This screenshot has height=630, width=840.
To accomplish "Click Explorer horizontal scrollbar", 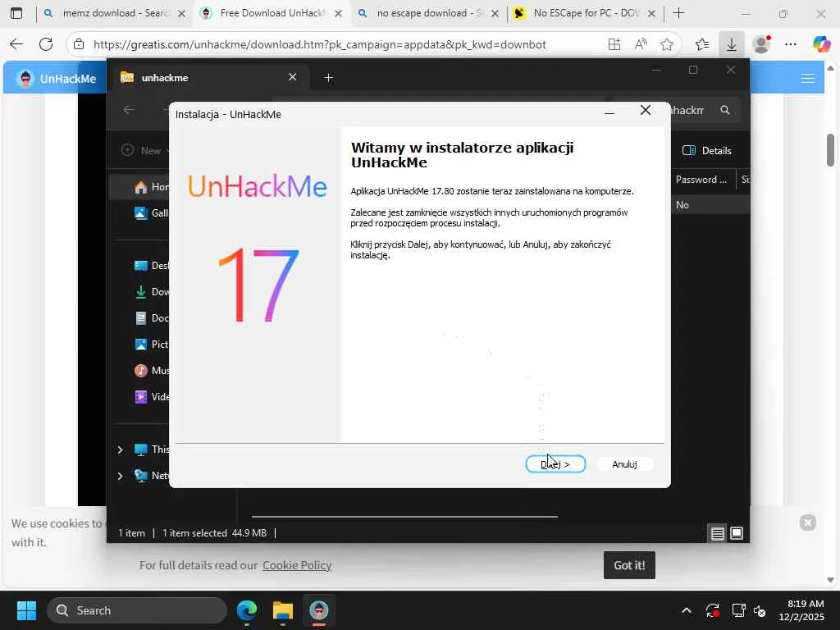I will (x=404, y=517).
